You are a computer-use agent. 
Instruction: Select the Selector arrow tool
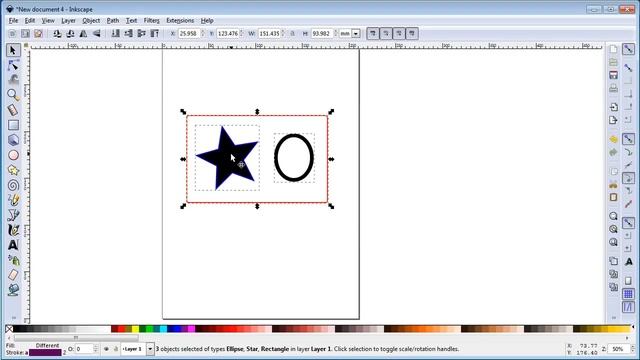pos(13,50)
